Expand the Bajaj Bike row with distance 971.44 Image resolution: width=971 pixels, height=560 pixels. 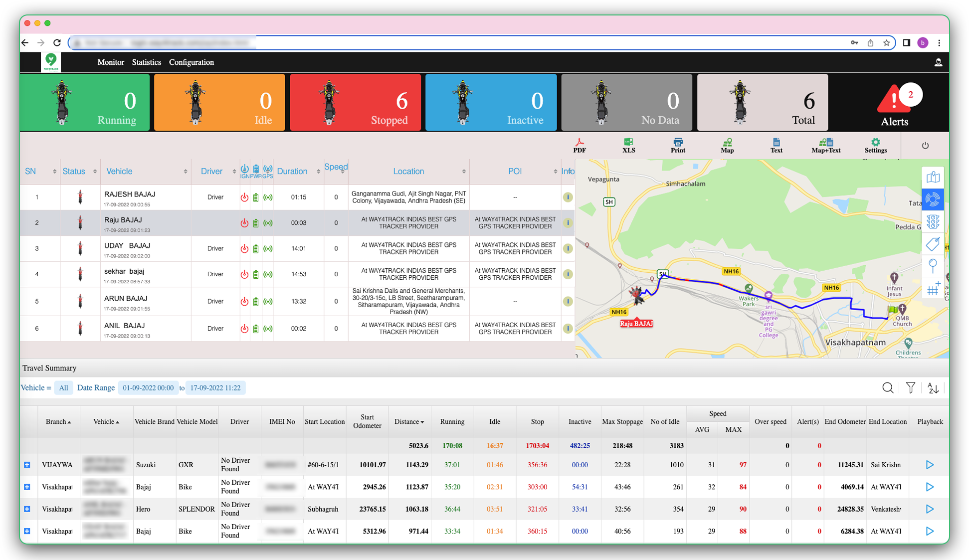(27, 531)
